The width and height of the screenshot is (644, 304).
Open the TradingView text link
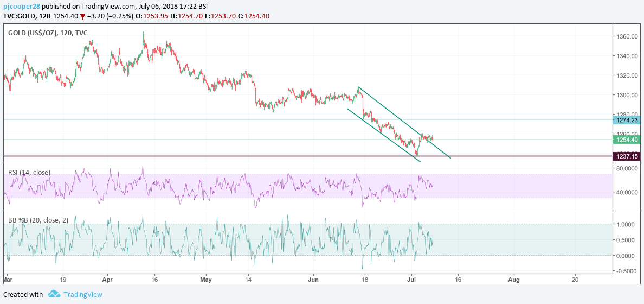[x=83, y=295]
